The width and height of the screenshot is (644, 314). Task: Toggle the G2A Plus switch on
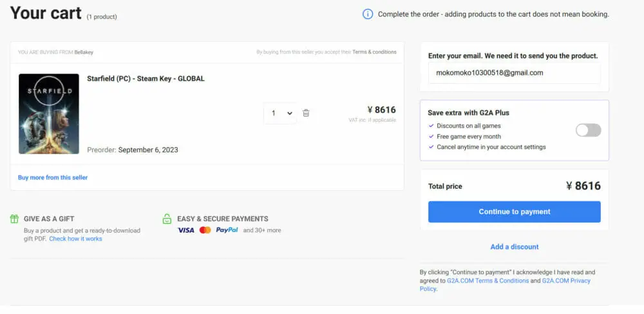coord(588,130)
